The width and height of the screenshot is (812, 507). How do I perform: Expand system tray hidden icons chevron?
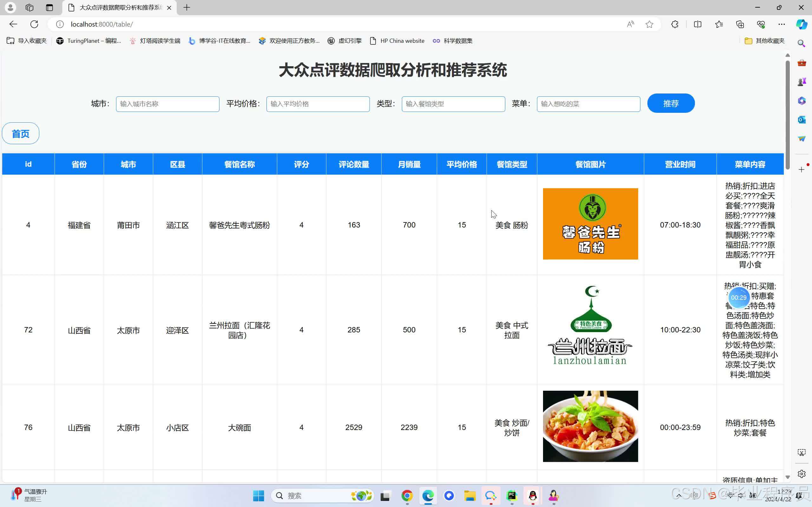point(678,495)
